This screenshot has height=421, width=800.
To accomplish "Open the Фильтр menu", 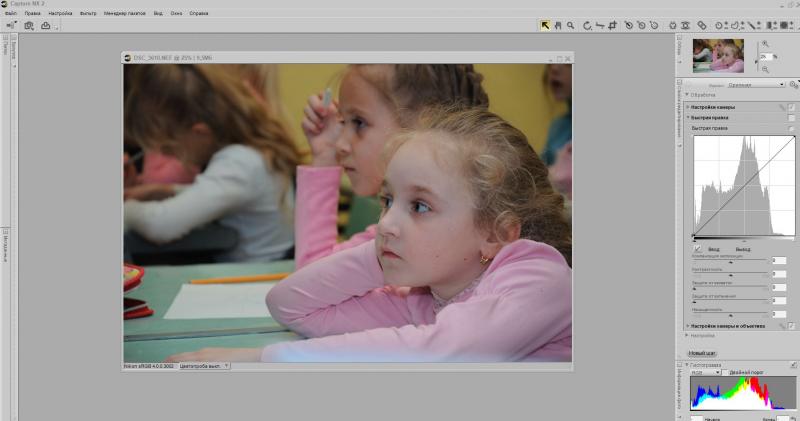I will point(88,13).
